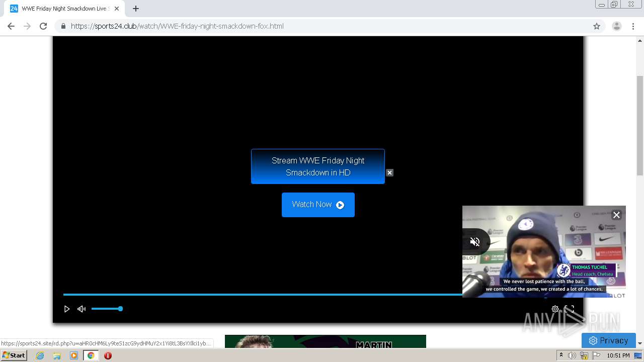Open a new browser tab
The width and height of the screenshot is (644, 362).
(x=136, y=9)
